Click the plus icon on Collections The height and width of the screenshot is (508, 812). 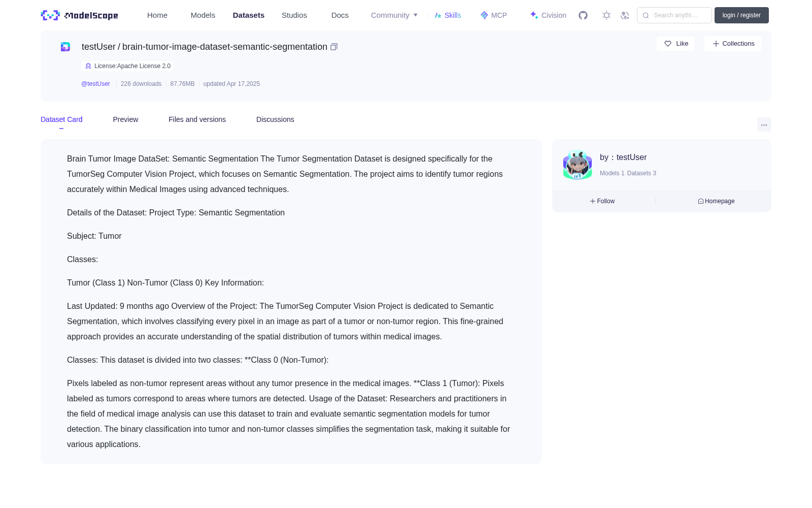pyautogui.click(x=716, y=44)
